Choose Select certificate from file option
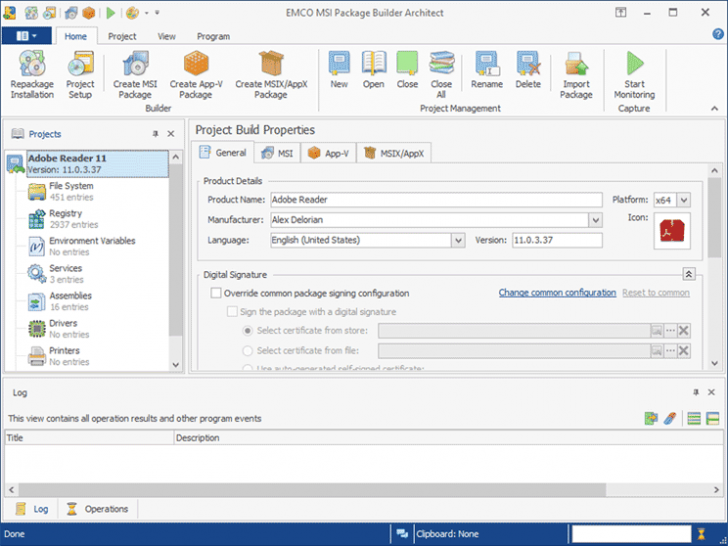728x546 pixels. [249, 350]
